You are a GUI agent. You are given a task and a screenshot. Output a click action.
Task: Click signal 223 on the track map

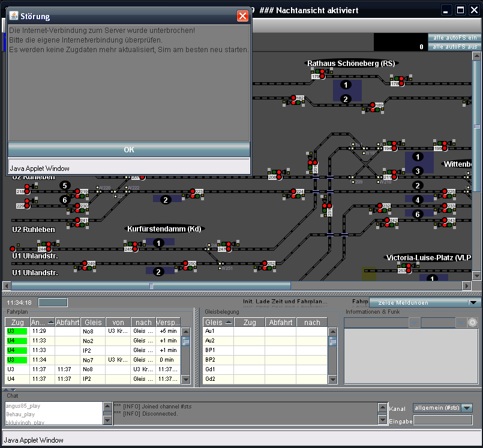click(193, 194)
